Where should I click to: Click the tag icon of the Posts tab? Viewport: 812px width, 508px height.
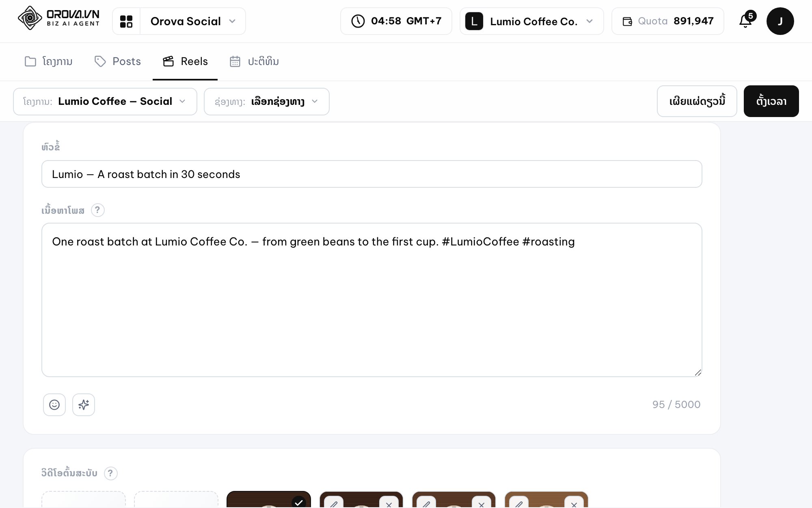point(100,61)
